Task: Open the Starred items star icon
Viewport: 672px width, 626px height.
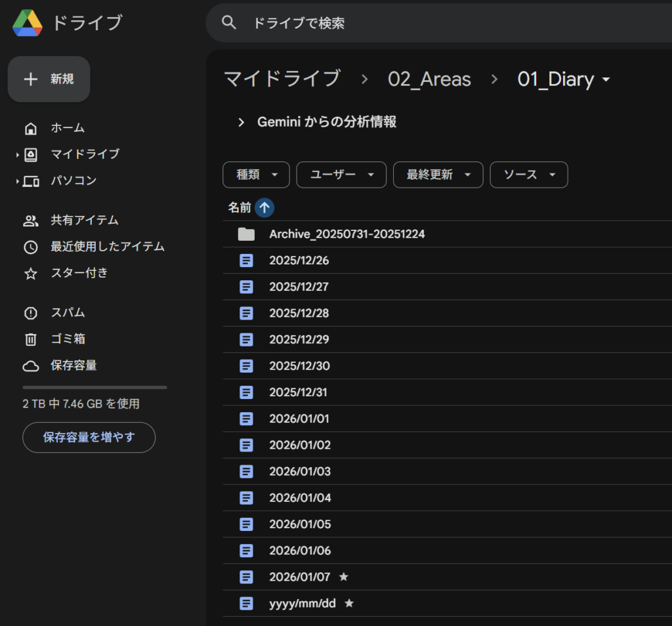Action: point(31,274)
